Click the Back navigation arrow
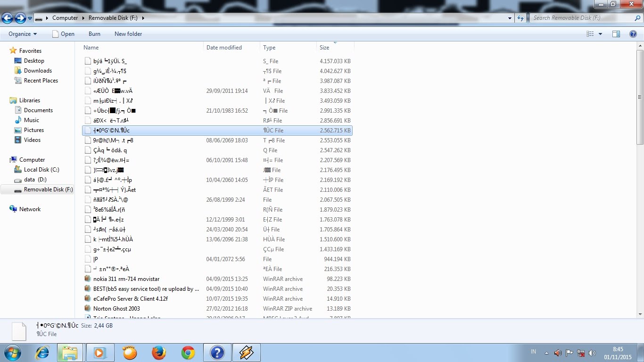The height and width of the screenshot is (362, 644). (x=7, y=18)
